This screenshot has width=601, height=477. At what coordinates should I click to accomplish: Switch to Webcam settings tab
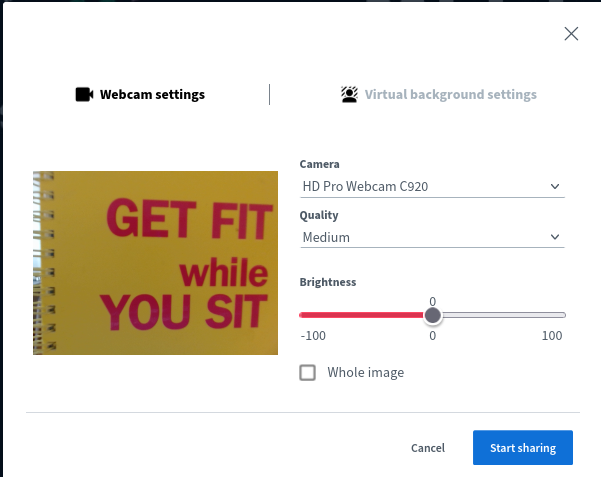click(x=151, y=95)
